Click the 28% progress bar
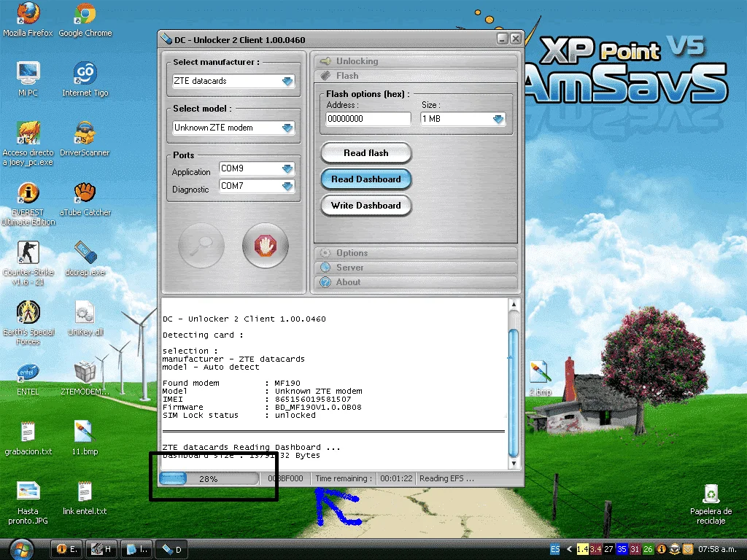 209,478
